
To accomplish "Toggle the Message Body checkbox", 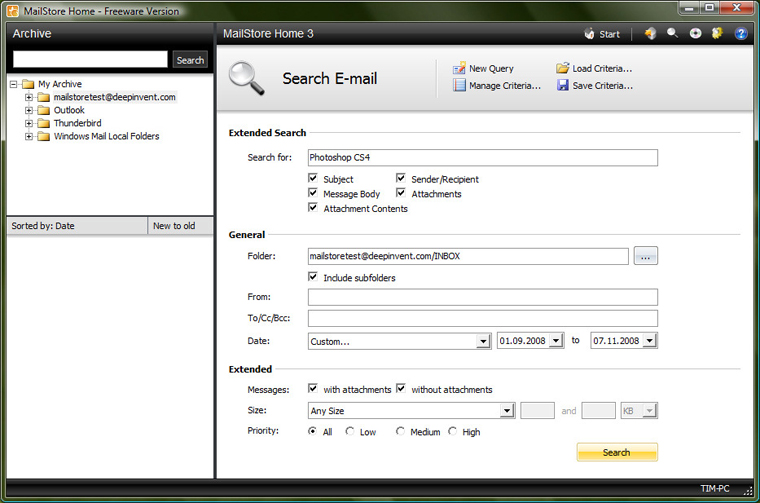I will pos(313,193).
